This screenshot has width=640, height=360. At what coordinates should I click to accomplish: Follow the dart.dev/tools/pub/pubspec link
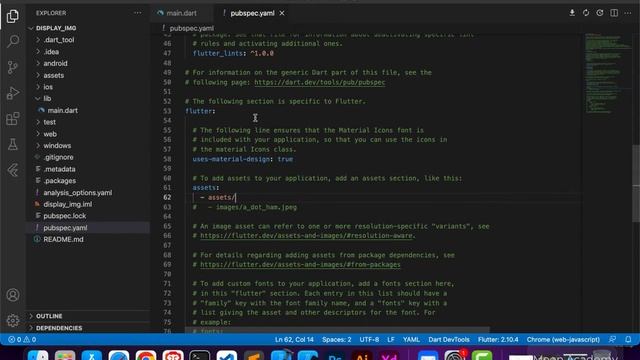(x=320, y=82)
